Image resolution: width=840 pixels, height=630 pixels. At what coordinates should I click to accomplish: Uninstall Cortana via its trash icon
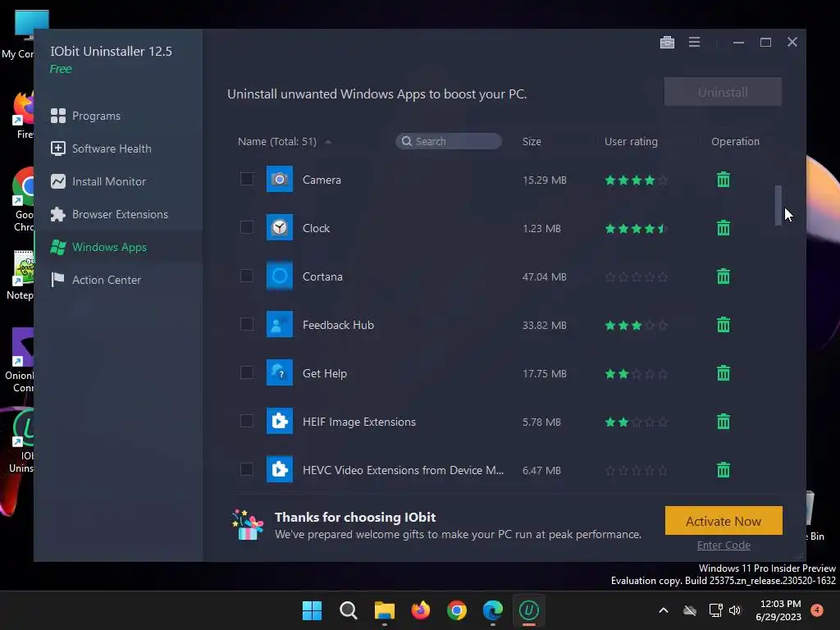click(724, 276)
